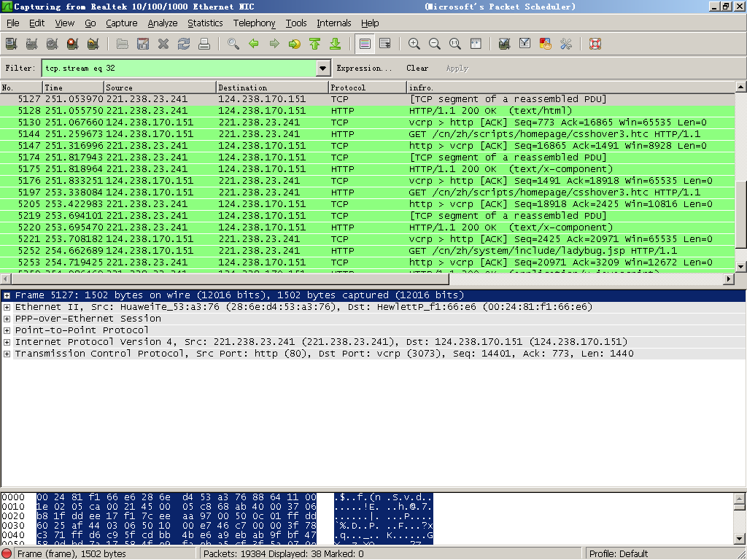747x560 pixels.
Task: Click the Profile: Default status entry
Action: tap(619, 554)
